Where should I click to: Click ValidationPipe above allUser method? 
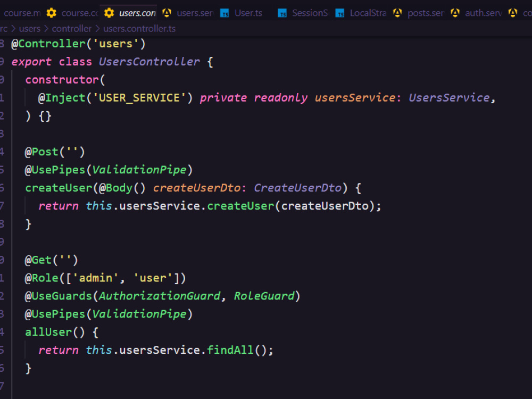(x=139, y=314)
